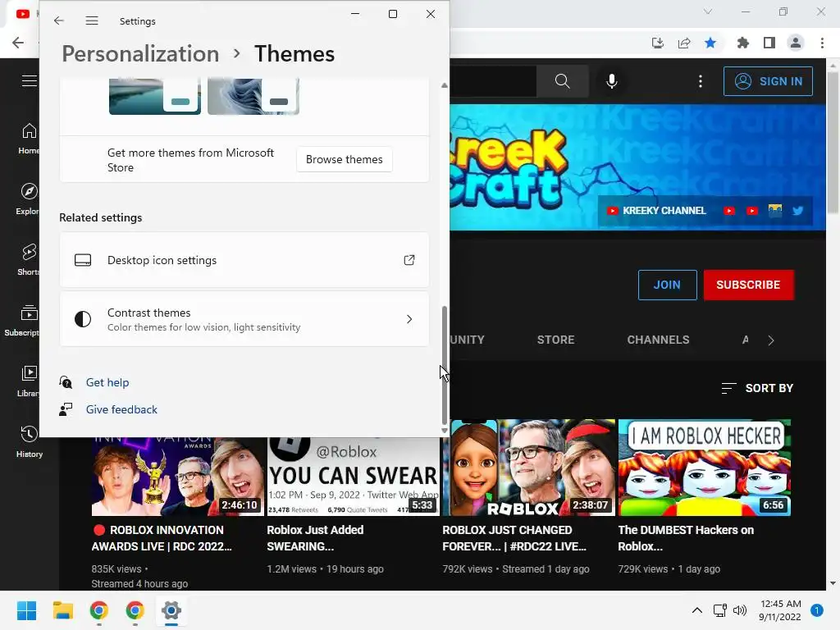The image size is (840, 630).
Task: Switch to the CHANNELS tab
Action: [x=658, y=340]
